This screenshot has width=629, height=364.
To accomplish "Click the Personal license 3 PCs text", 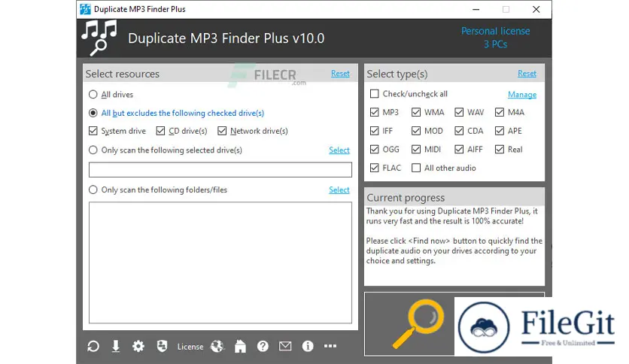I will click(x=495, y=38).
